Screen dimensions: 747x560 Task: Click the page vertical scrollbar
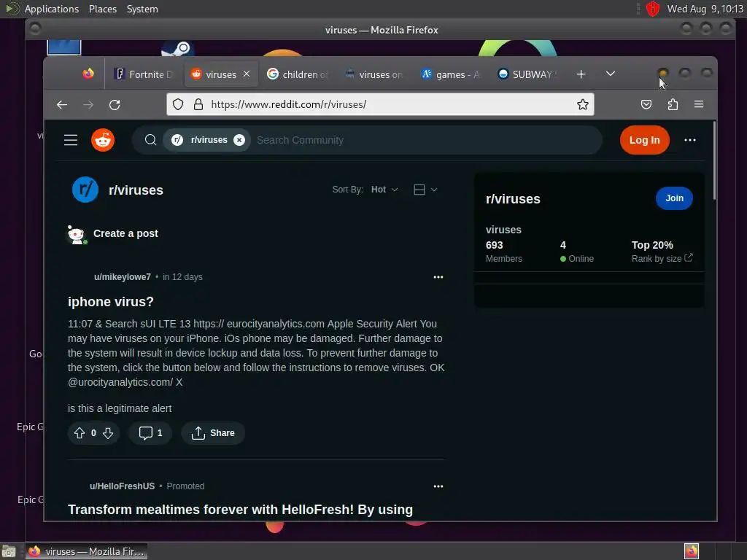click(714, 161)
